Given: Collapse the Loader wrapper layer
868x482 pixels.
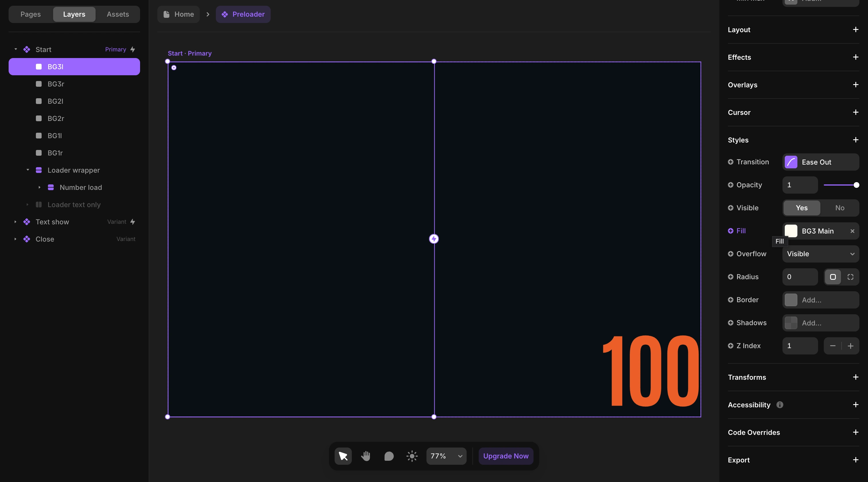Looking at the screenshot, I should coord(28,170).
